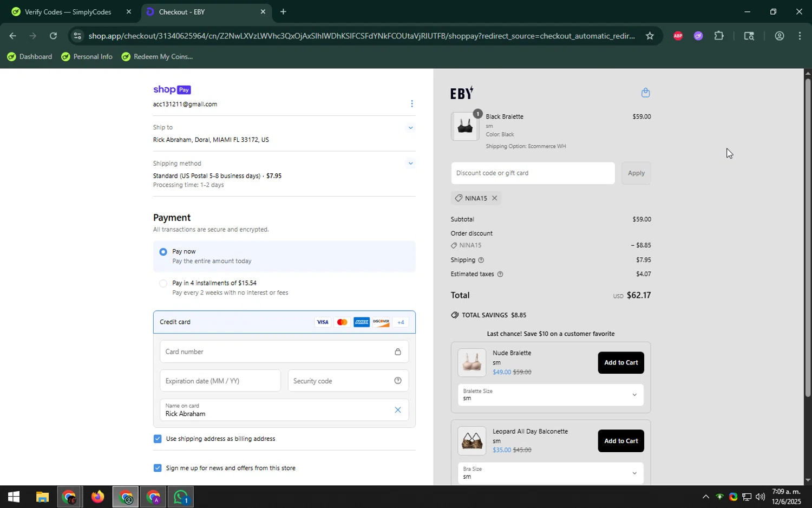Close the Verify Codes tab
The width and height of the screenshot is (812, 508).
click(x=128, y=12)
